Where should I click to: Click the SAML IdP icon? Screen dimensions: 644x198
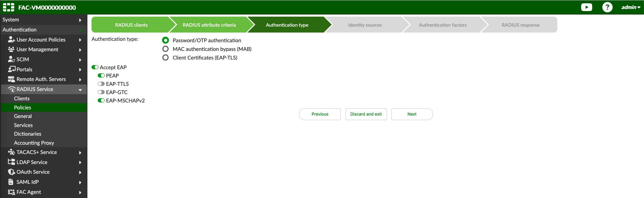11,182
